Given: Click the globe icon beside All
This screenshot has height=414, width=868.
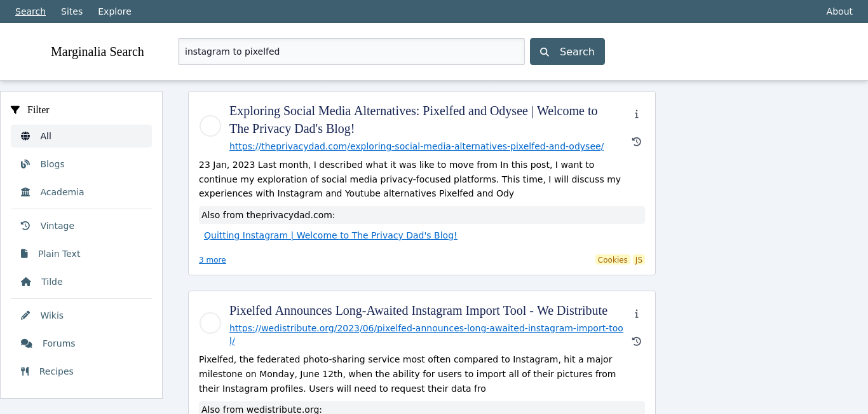Looking at the screenshot, I should coord(25,136).
